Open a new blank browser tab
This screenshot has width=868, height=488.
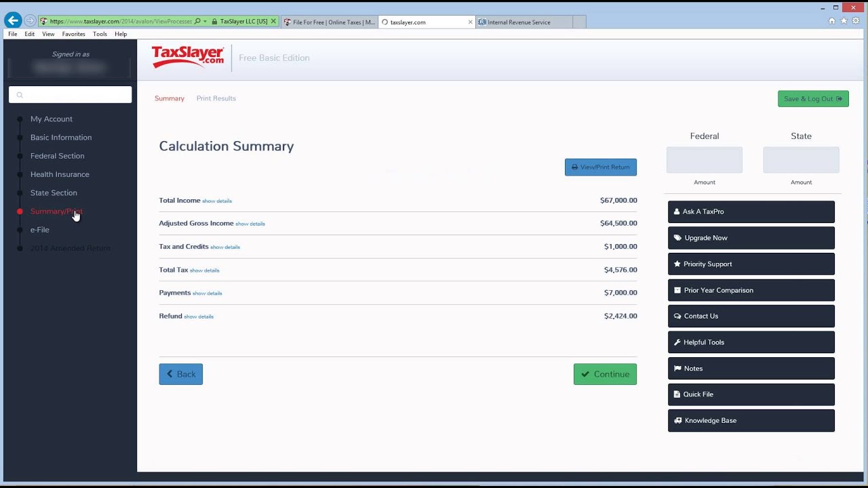[x=578, y=22]
